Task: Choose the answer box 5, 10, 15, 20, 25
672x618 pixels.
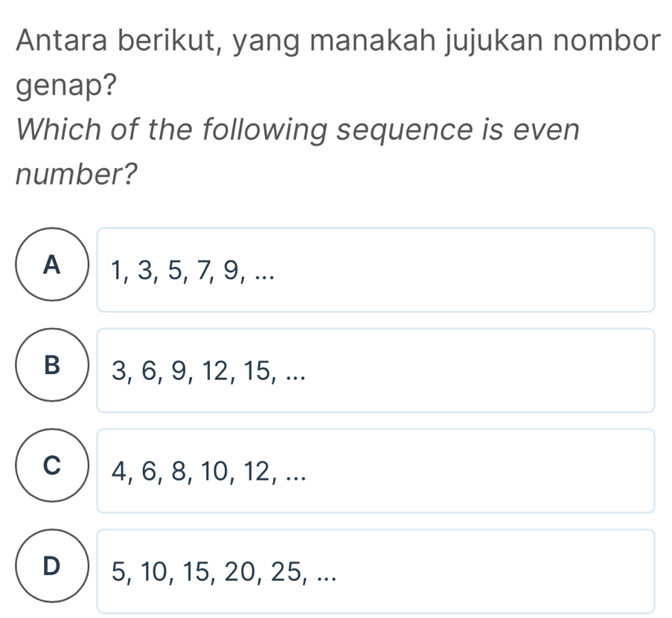Action: [377, 571]
